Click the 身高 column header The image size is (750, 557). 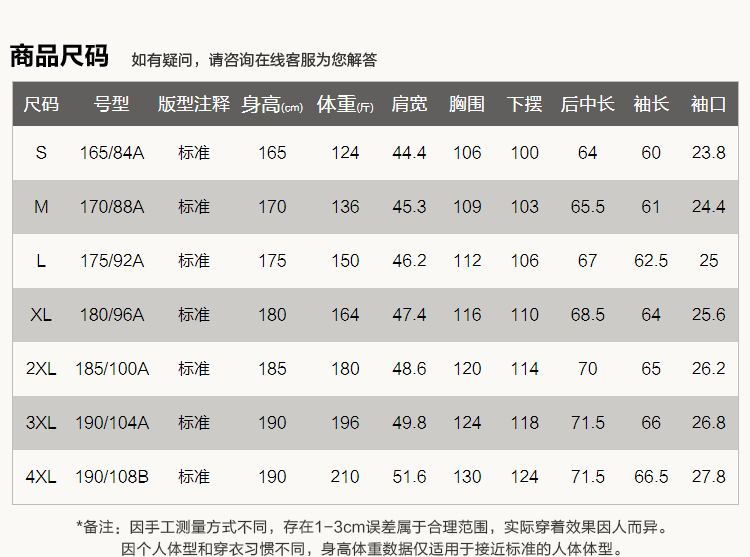(272, 105)
